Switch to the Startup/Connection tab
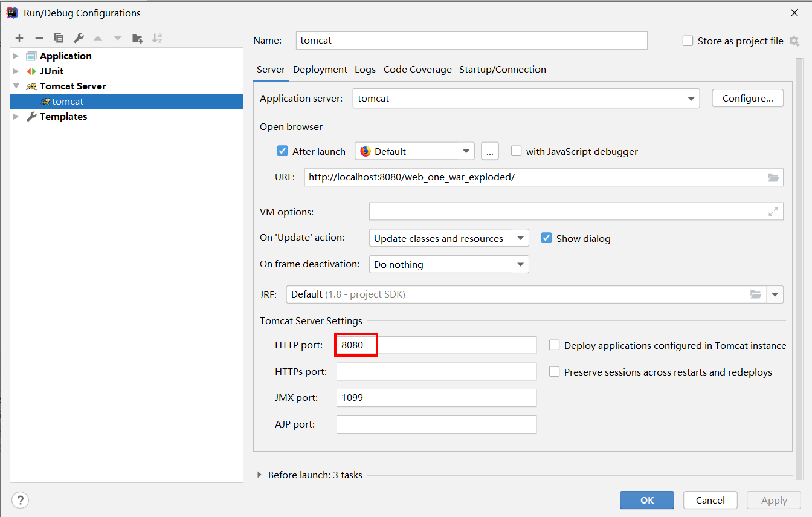 point(503,70)
